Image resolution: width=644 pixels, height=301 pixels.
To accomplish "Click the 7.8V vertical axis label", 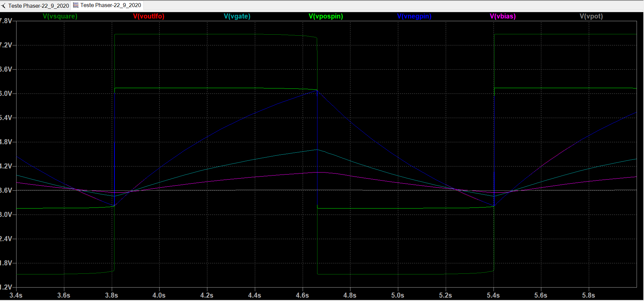I will tap(6, 21).
